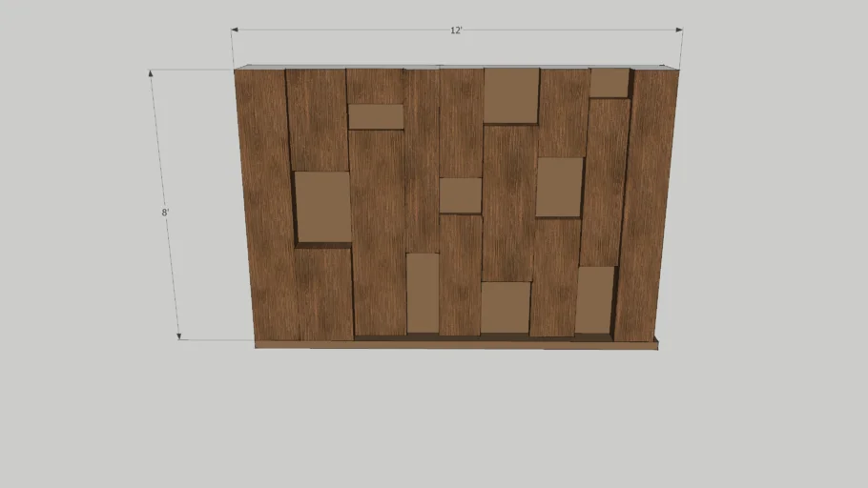868x488 pixels.
Task: Select the 8' height dimension label
Action: (165, 213)
